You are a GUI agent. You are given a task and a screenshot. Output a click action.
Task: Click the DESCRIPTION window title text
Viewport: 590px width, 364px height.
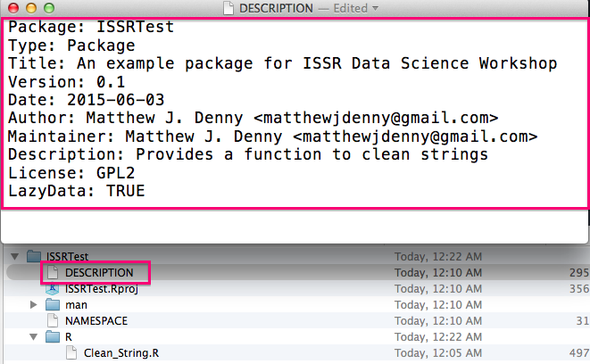[276, 8]
